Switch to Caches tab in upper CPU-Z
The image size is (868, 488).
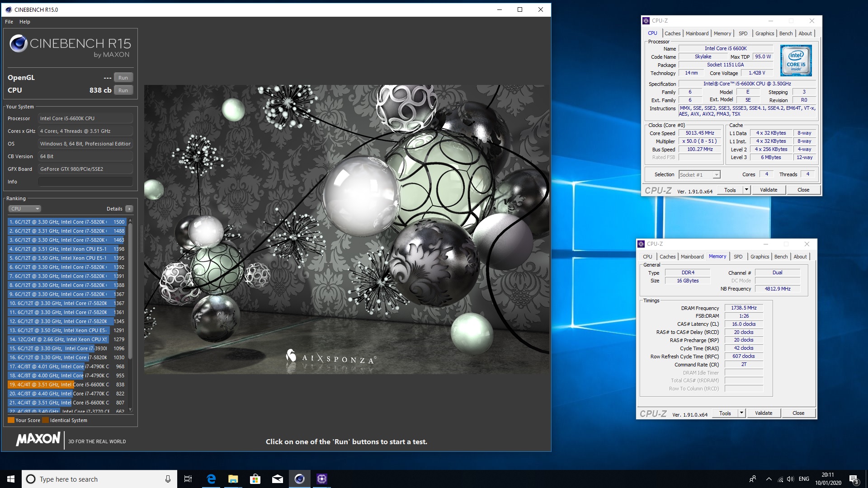[672, 33]
